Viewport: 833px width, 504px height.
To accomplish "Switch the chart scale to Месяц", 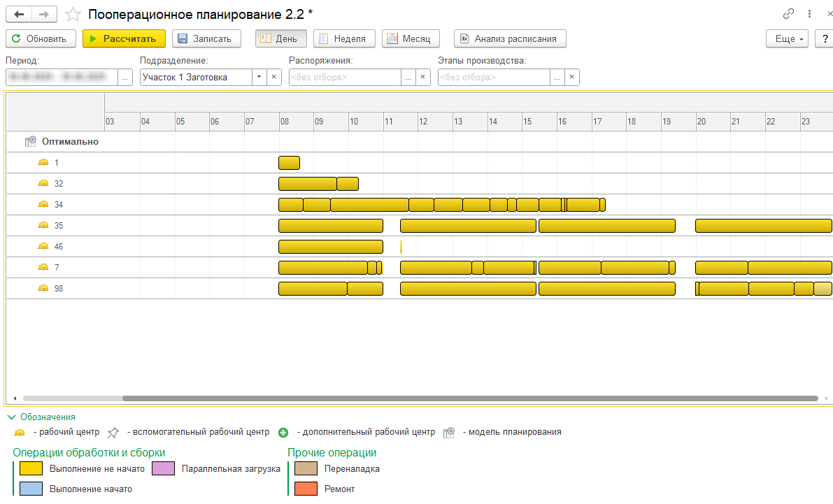I will [x=411, y=38].
